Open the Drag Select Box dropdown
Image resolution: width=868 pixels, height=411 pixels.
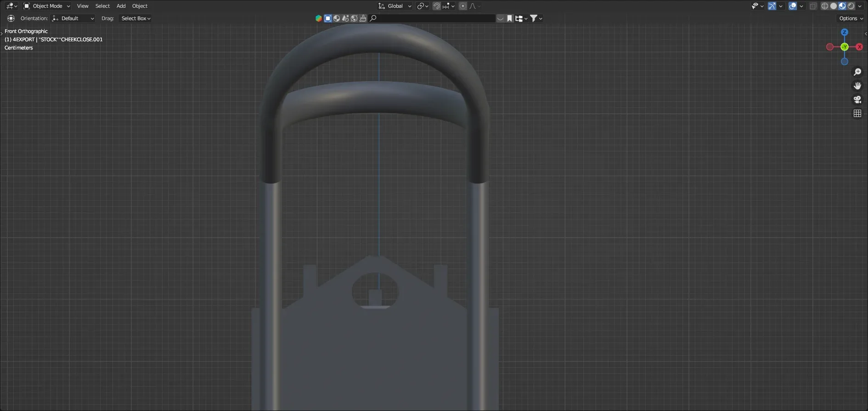tap(135, 18)
